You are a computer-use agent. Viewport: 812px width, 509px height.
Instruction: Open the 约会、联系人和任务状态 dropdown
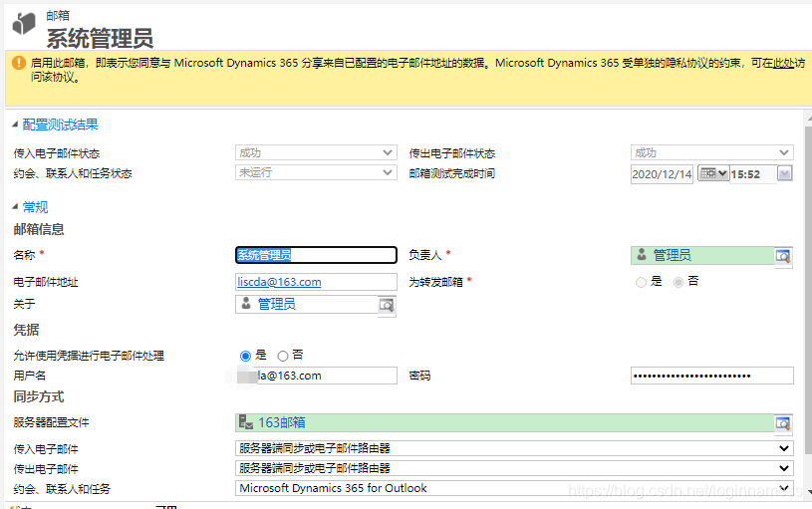pos(316,172)
